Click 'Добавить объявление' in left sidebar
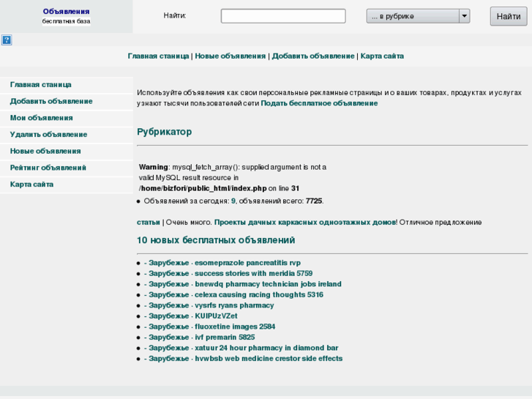The image size is (532, 399). (51, 101)
